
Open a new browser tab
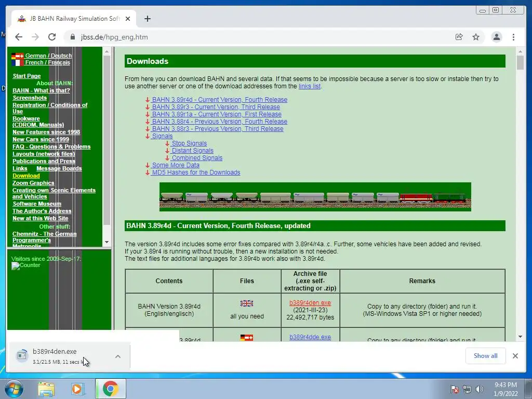147,19
